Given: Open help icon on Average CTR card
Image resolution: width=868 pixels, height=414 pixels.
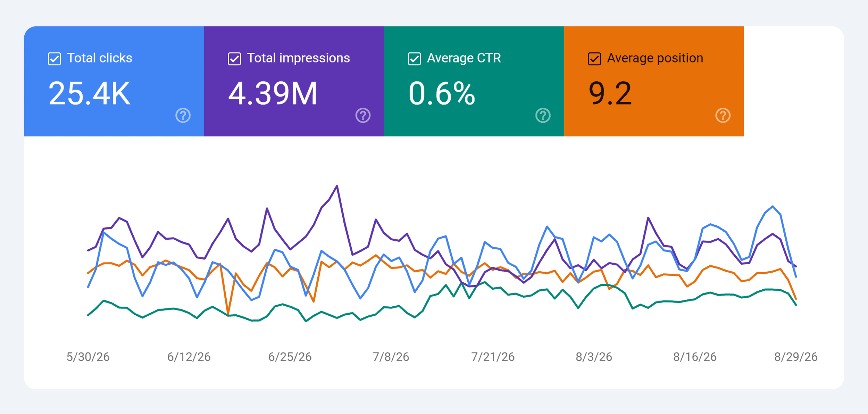Looking at the screenshot, I should coord(543,115).
